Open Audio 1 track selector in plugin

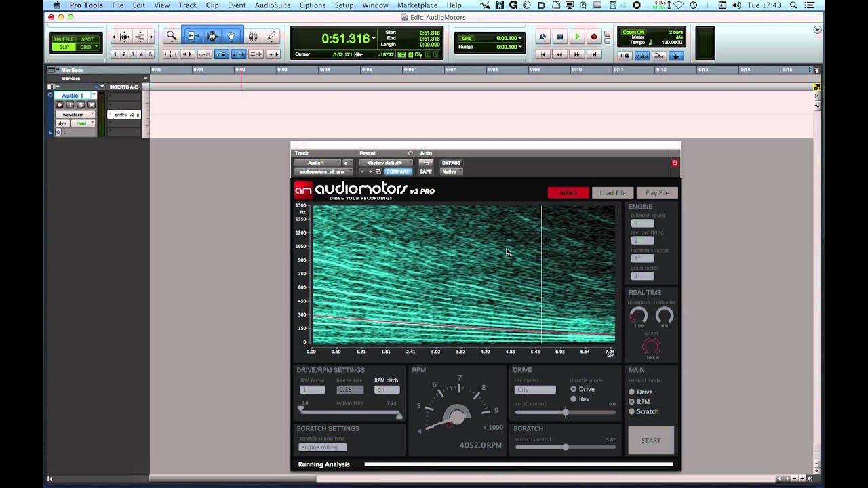(317, 163)
